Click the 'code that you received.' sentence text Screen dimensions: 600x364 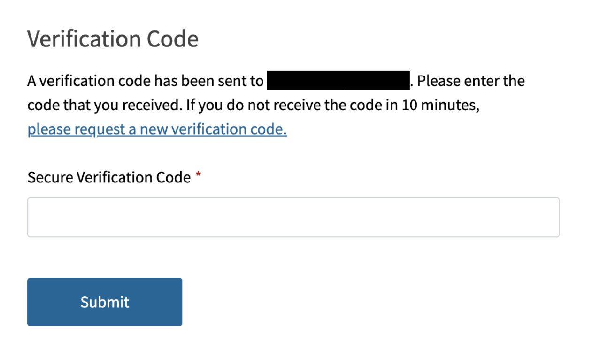[104, 105]
